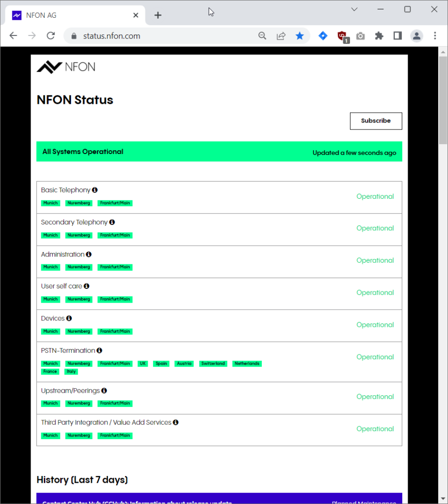Bookmark this page with the star icon

(299, 36)
